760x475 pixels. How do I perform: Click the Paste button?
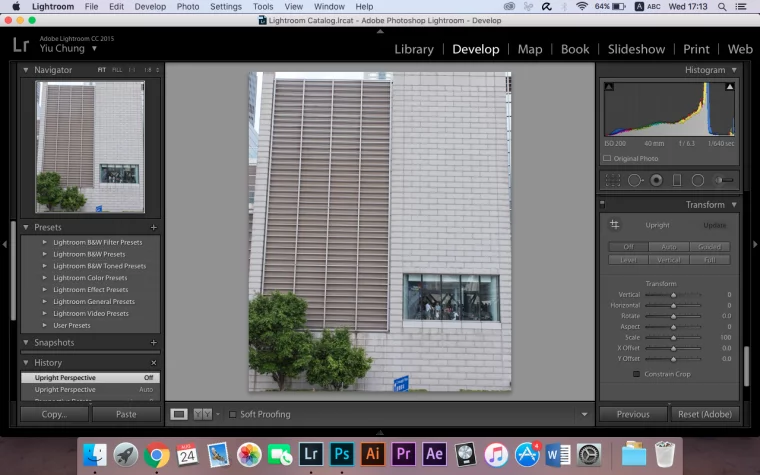pyautogui.click(x=126, y=414)
